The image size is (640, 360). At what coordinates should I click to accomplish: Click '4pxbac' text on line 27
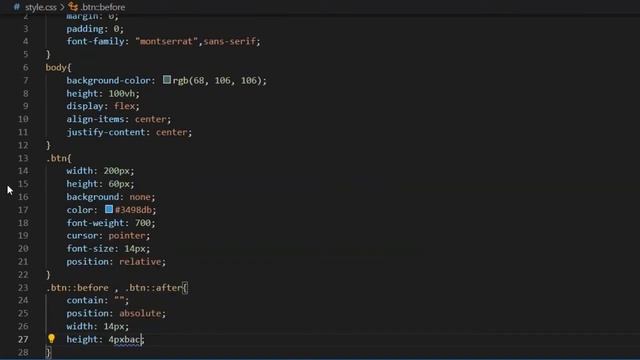pos(124,339)
